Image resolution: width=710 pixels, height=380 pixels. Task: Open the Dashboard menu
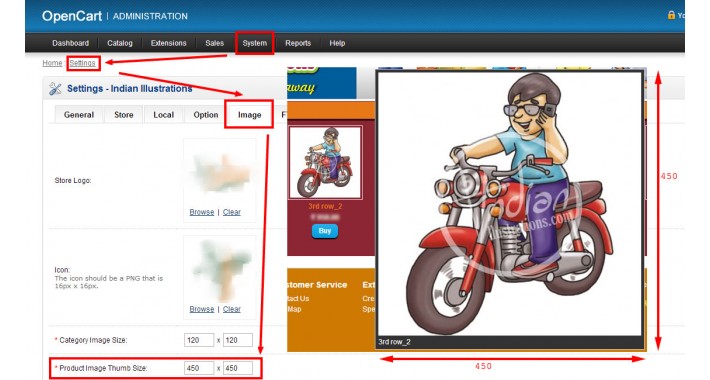click(70, 43)
